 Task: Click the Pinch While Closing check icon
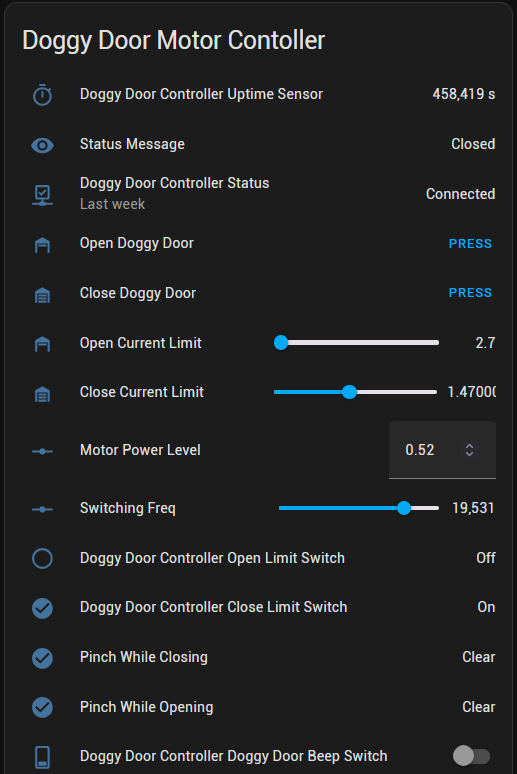pyautogui.click(x=42, y=658)
